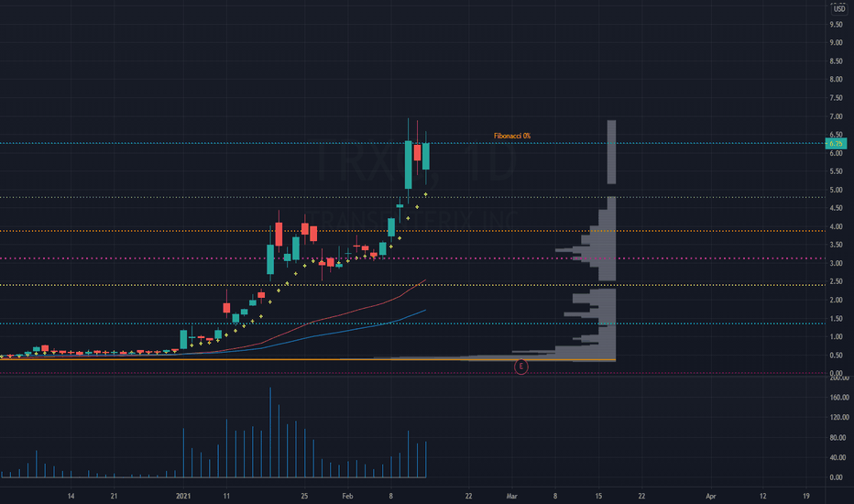Viewport: 854px width, 504px height.
Task: Click the 9.00 price axis label
Action: 836,42
